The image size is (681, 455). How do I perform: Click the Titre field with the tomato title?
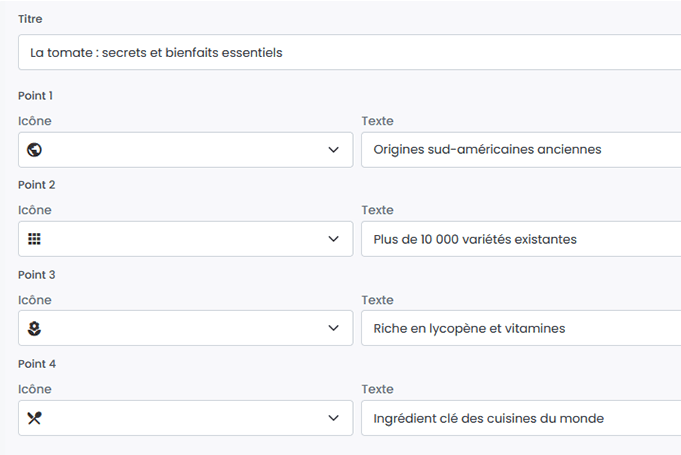click(x=348, y=52)
